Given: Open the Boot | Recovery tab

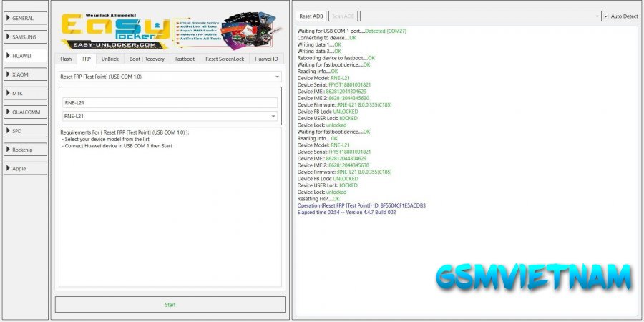Looking at the screenshot, I should click(147, 59).
